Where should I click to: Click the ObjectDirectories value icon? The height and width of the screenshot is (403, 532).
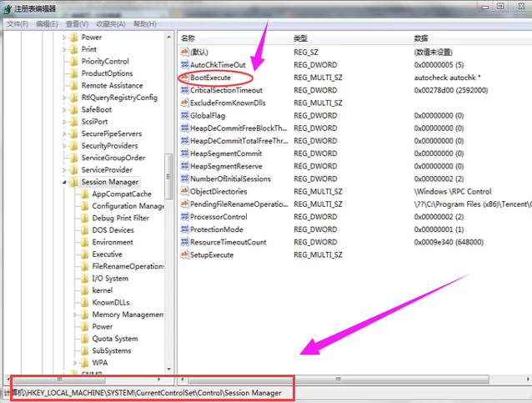[x=184, y=191]
